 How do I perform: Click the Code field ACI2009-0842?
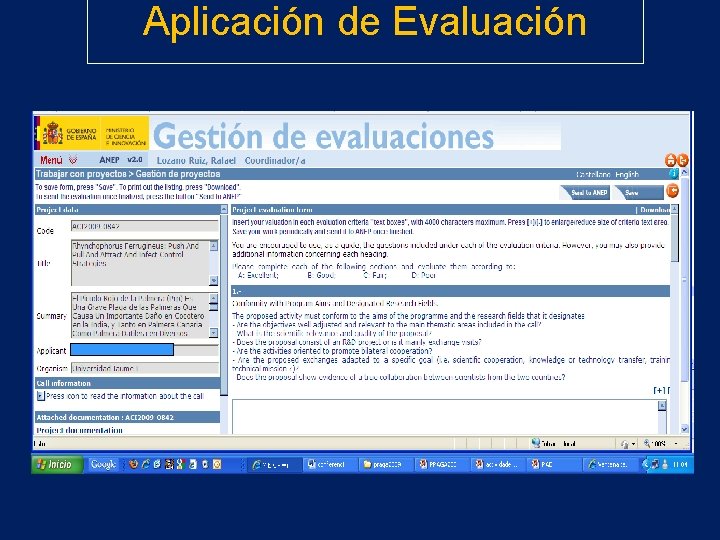coord(145,226)
